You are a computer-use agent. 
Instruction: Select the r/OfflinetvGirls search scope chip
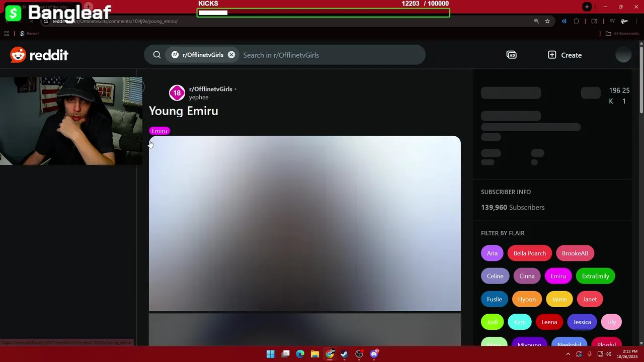tap(203, 55)
